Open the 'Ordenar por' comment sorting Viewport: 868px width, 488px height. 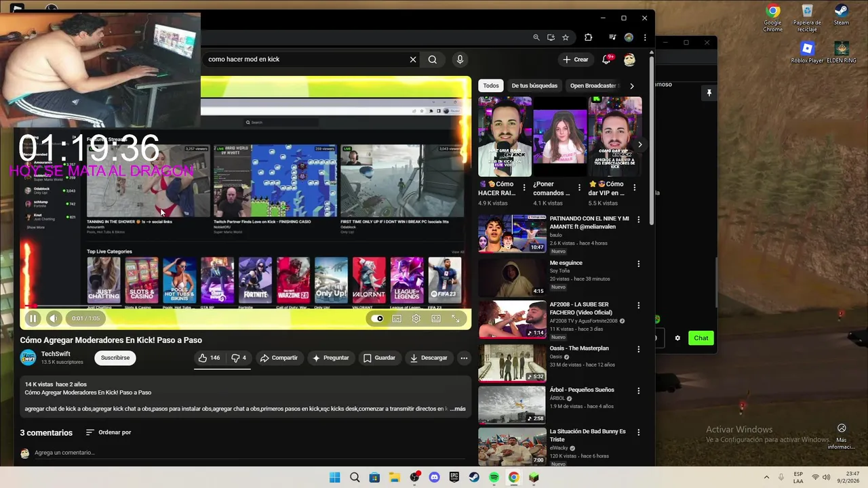[108, 432]
